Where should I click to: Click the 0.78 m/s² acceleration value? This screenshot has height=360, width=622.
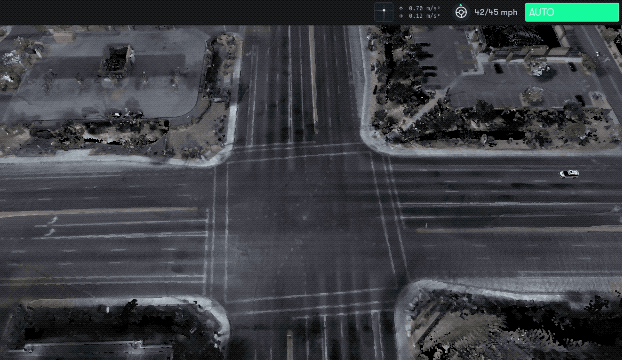coord(424,8)
